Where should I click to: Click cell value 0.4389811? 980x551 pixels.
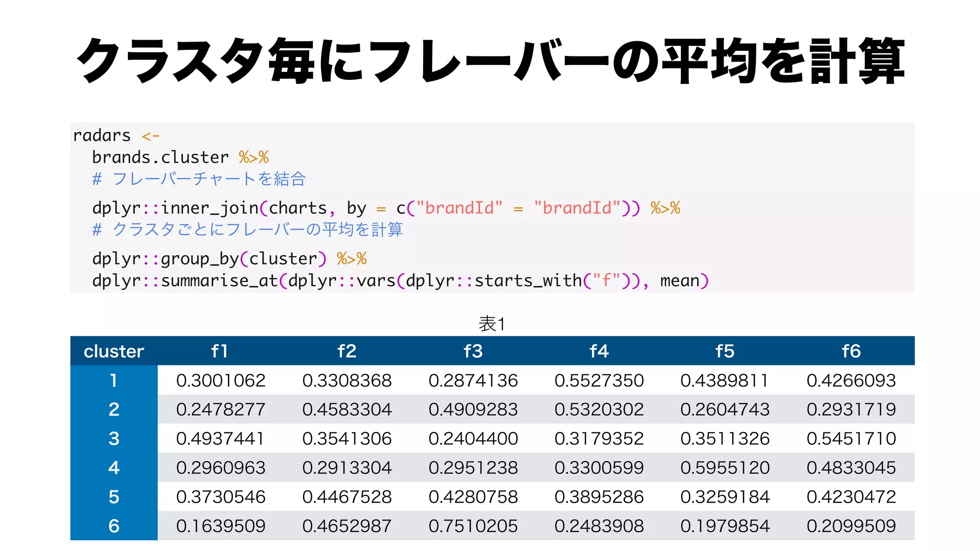pos(725,381)
